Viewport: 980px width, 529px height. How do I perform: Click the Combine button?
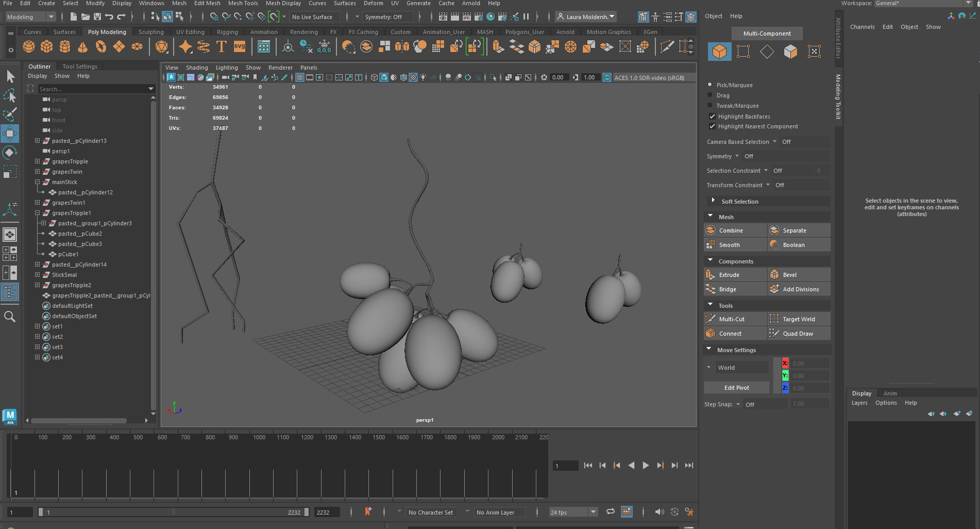click(x=731, y=230)
